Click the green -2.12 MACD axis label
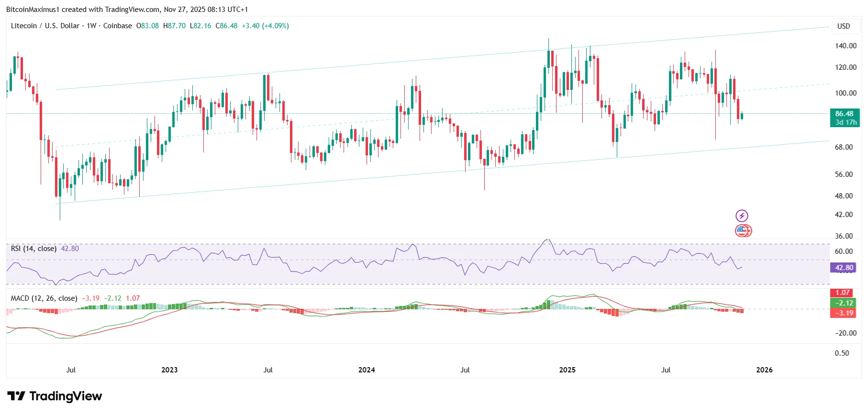868x414 pixels. tap(843, 303)
